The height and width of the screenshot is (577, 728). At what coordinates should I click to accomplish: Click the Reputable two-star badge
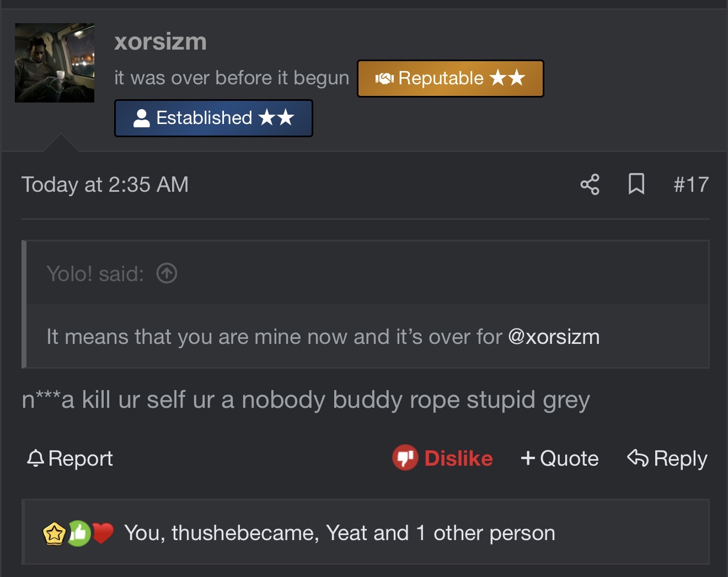450,78
